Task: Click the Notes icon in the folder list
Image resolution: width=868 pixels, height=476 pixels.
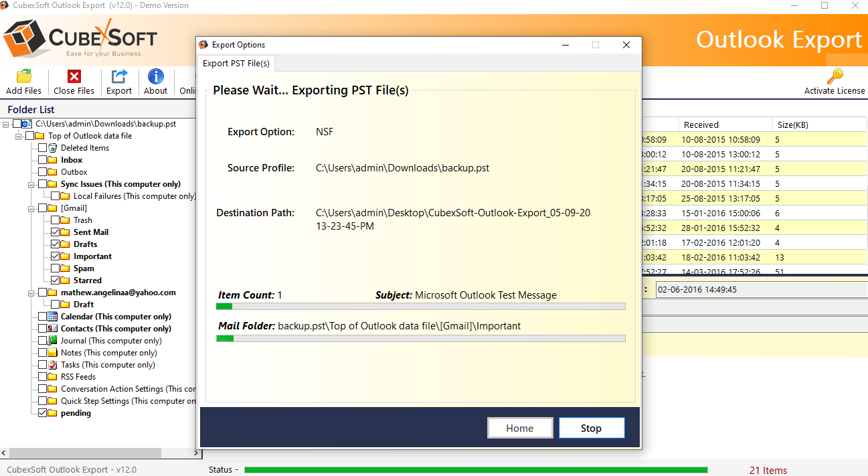Action: 52,353
